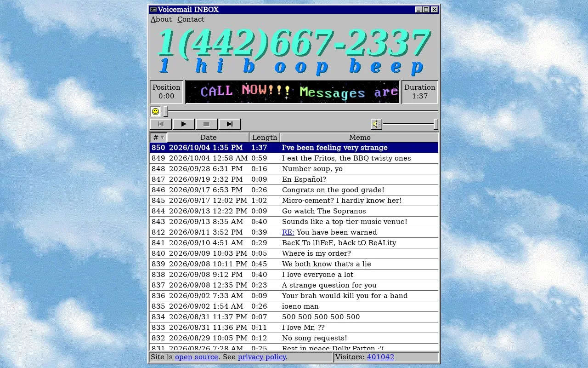Select message 850 I've been feeling very strange

click(x=294, y=148)
